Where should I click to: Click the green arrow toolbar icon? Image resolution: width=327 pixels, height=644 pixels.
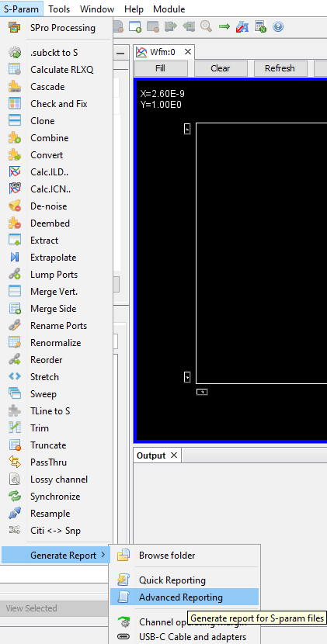tap(224, 26)
